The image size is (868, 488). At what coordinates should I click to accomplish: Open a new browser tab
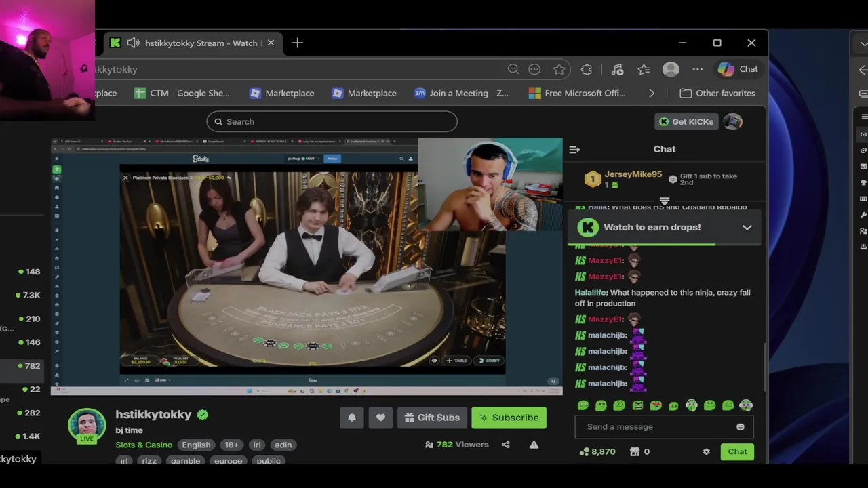297,43
